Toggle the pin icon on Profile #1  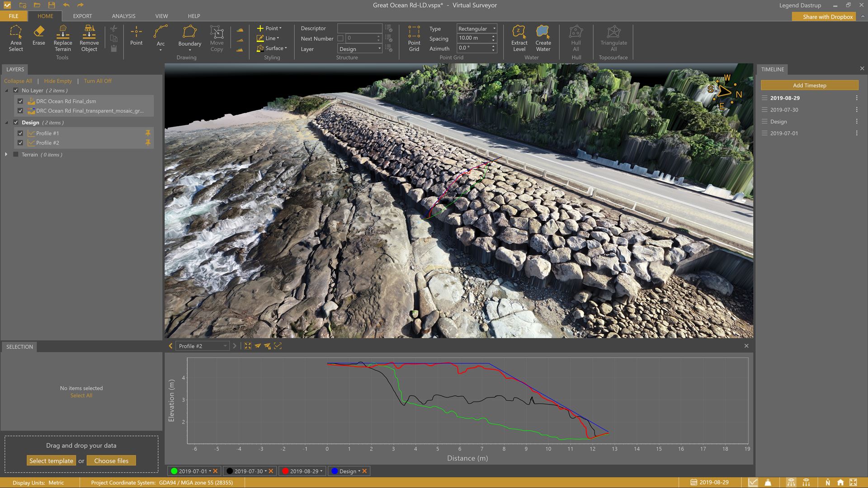click(147, 133)
